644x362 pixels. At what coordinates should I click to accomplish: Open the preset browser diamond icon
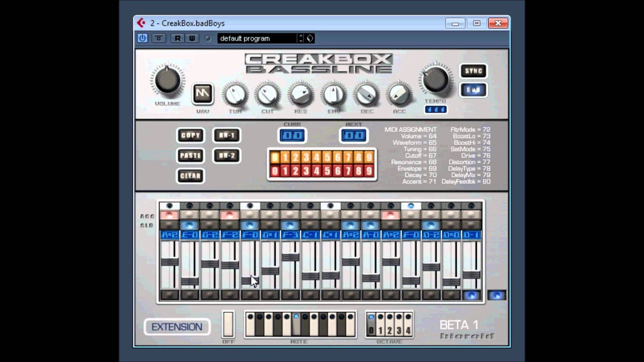pos(310,38)
